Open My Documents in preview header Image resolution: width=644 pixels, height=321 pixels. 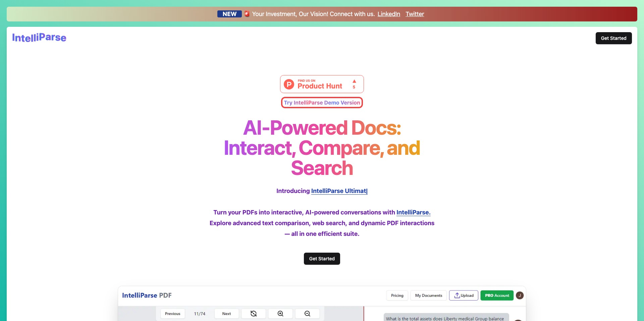click(x=429, y=296)
